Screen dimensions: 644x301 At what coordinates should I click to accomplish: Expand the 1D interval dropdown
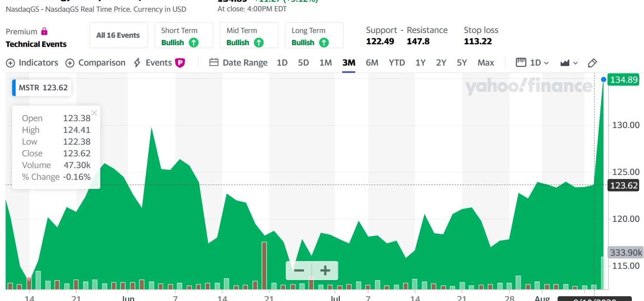(532, 63)
